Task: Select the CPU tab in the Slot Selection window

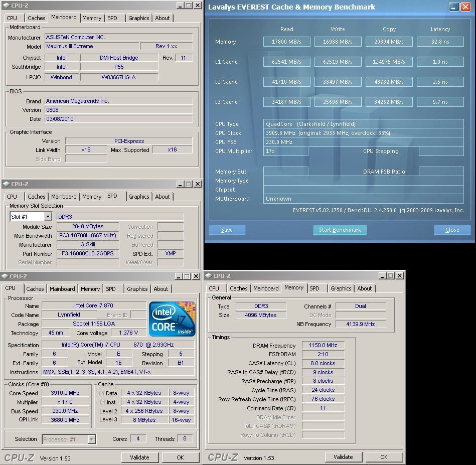Action: pyautogui.click(x=12, y=196)
